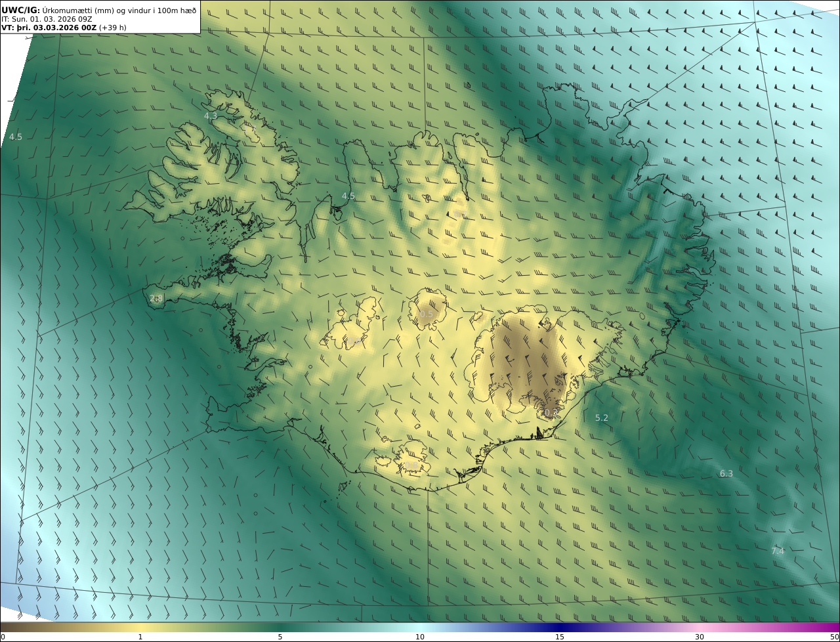Click the 7.4 value on the map
The width and height of the screenshot is (840, 642).
(778, 551)
